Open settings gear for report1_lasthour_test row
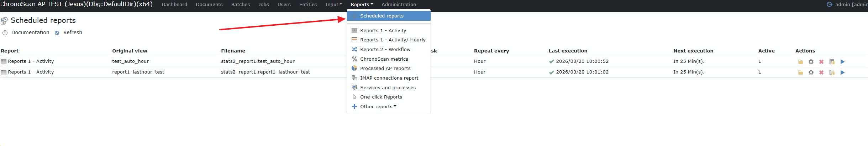This screenshot has height=146, width=868. click(x=811, y=72)
